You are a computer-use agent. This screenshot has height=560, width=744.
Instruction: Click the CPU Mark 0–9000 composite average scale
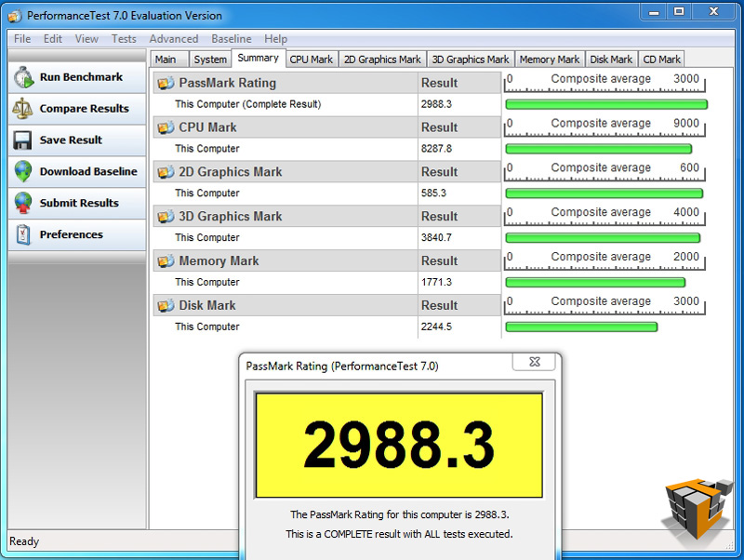click(604, 127)
